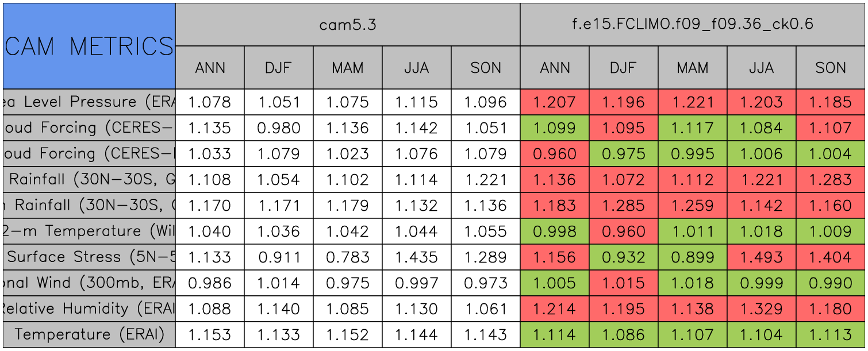Select the 2-m Temperature row label

pyautogui.click(x=89, y=231)
